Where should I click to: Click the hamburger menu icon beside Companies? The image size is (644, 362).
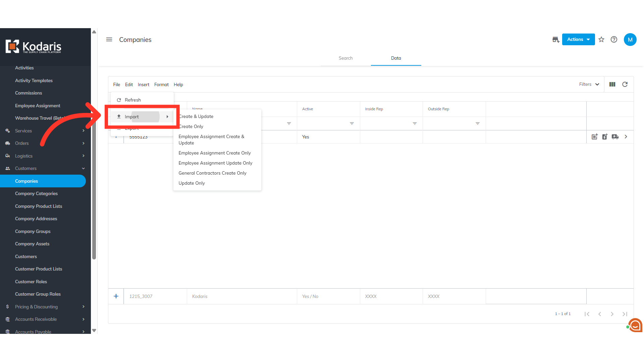[109, 40]
